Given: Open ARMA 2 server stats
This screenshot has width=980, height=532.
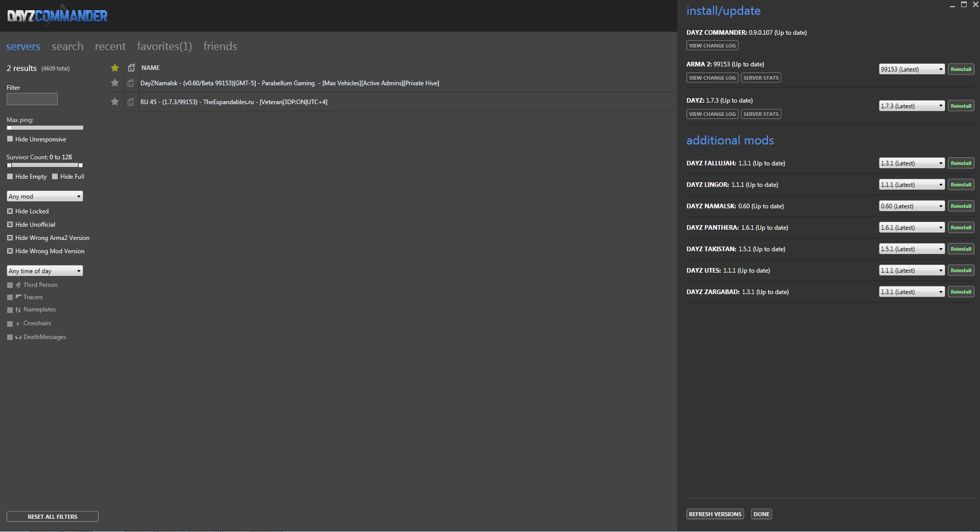Looking at the screenshot, I should 761,78.
